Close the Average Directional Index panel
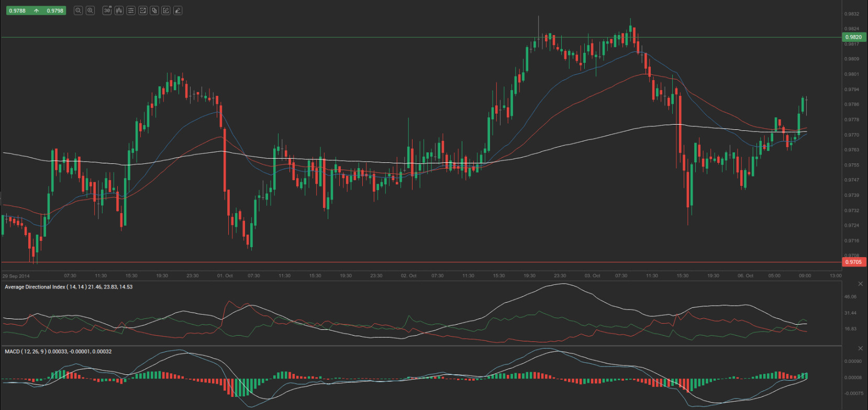 tap(860, 284)
